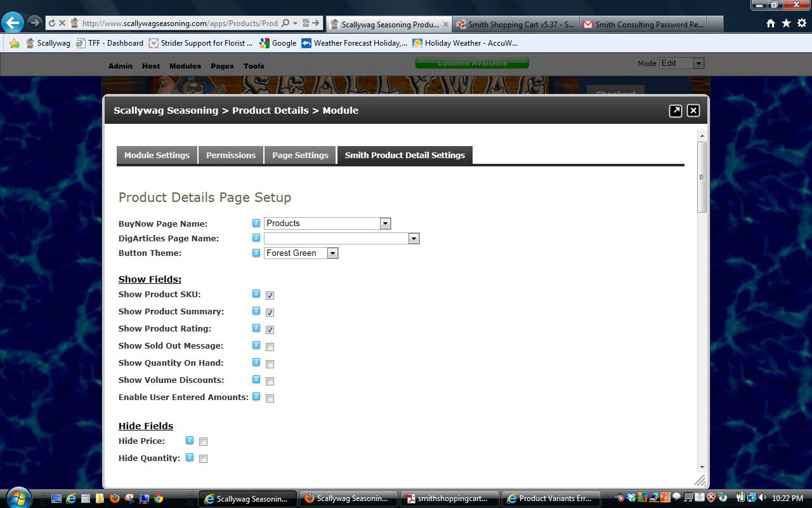
Task: Refresh the page with the reload icon
Action: tap(52, 23)
